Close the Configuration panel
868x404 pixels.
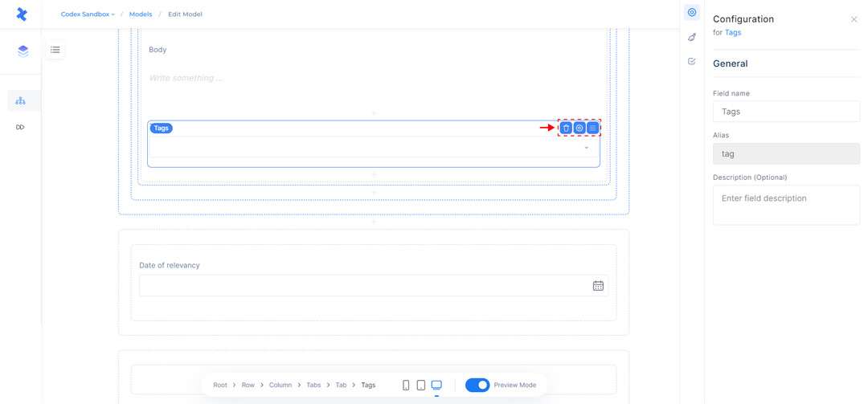pos(854,19)
